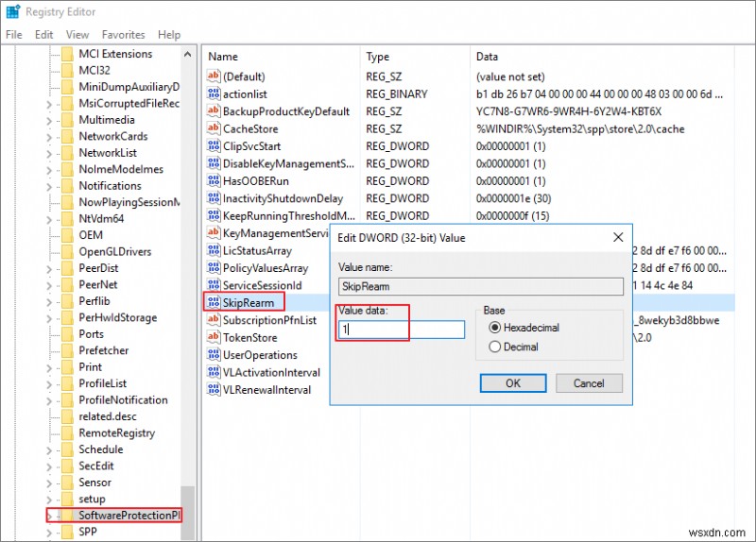Click the Registry Editor app icon
The image size is (756, 542).
(x=13, y=11)
